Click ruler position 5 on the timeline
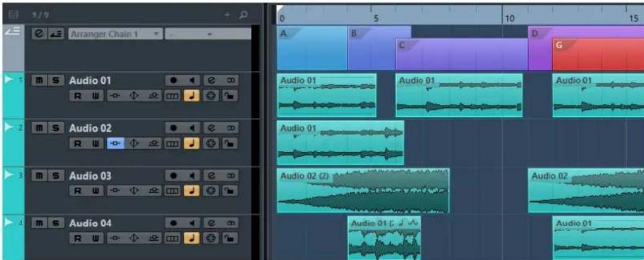Viewport: 644px width, 260px height. (x=376, y=18)
